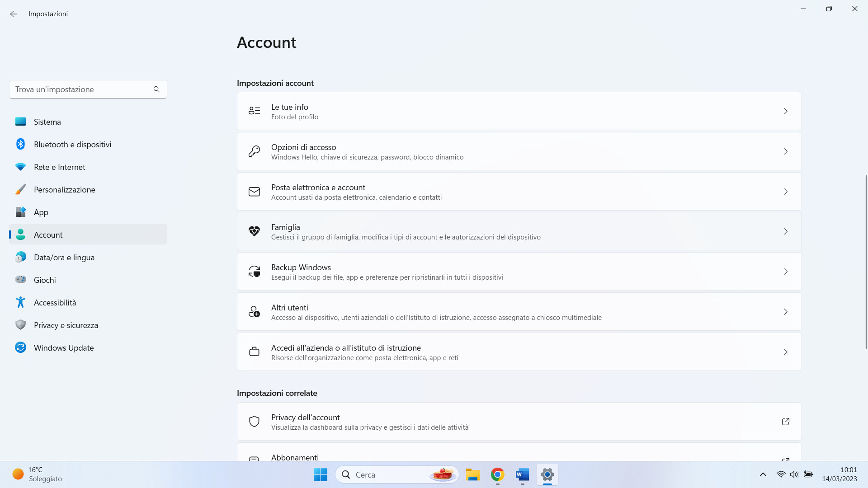Open Privacy dell'account dashboard link
The image size is (868, 488).
point(786,421)
